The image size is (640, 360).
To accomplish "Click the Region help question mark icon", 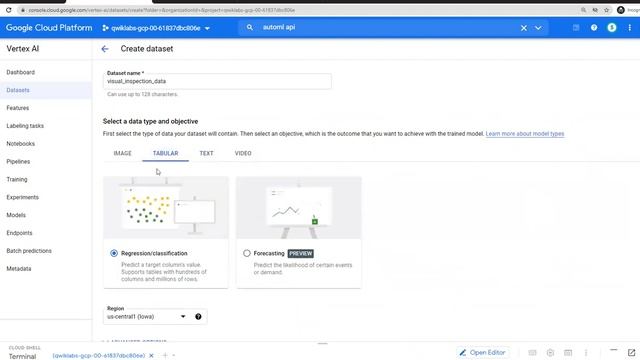I will [x=198, y=316].
